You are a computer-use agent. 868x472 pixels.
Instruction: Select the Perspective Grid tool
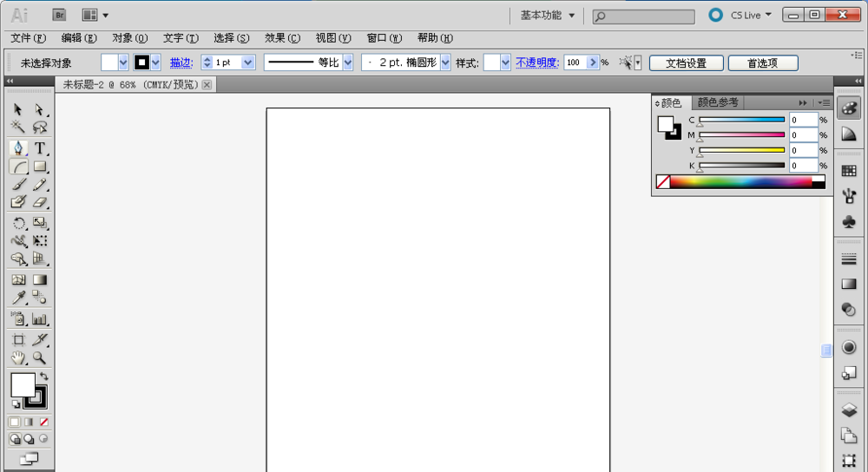click(39, 259)
